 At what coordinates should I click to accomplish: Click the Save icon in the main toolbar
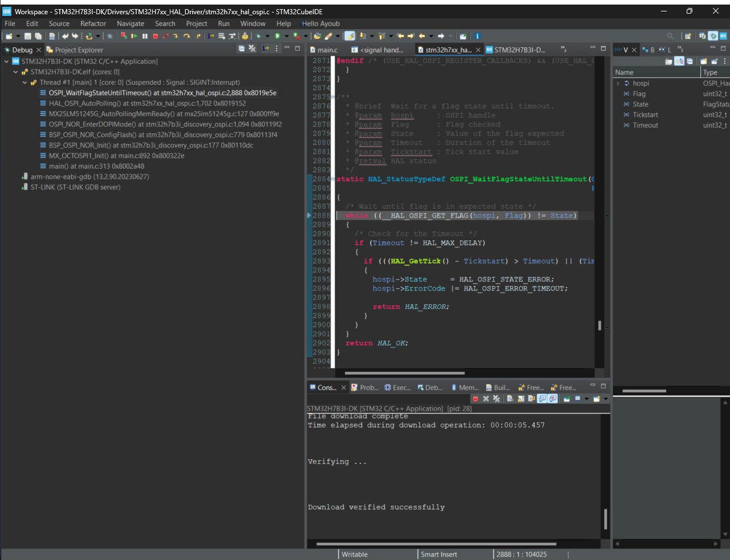tap(27, 36)
